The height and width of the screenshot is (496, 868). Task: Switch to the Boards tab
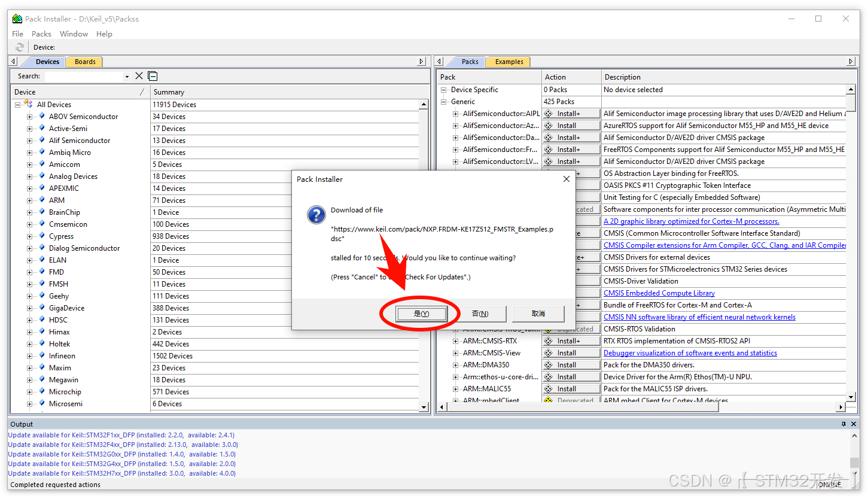85,62
